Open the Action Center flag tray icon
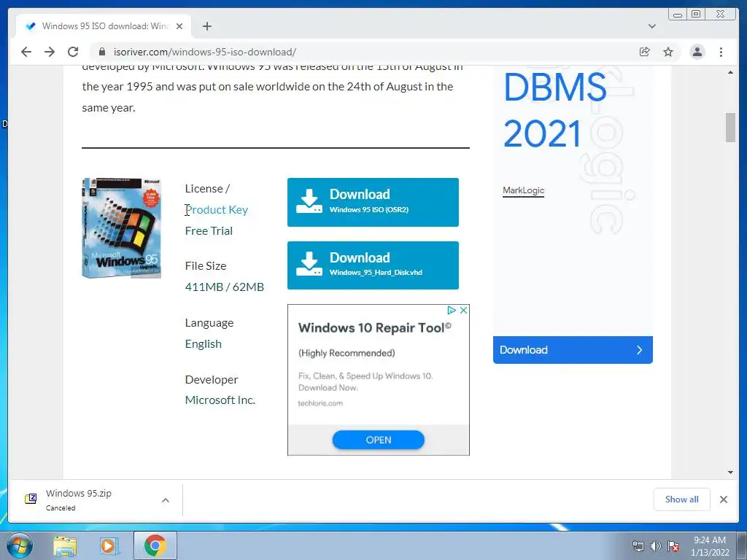 [673, 546]
